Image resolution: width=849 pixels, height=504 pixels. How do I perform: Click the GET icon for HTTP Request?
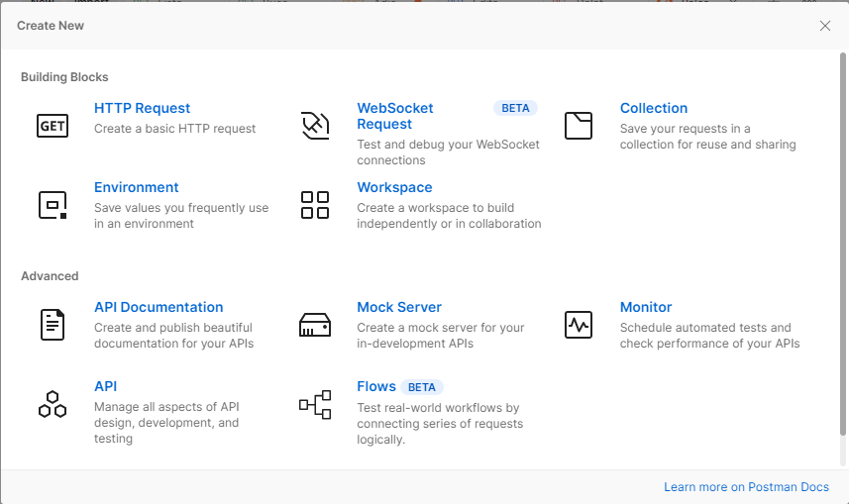click(x=53, y=126)
